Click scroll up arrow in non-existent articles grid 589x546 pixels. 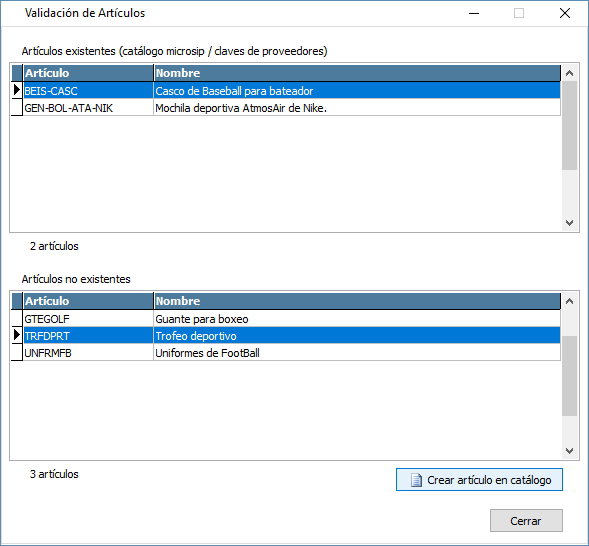(569, 301)
